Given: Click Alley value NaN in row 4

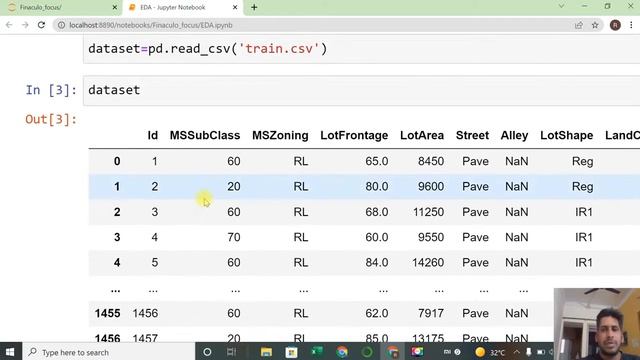Looking at the screenshot, I should click(517, 262).
